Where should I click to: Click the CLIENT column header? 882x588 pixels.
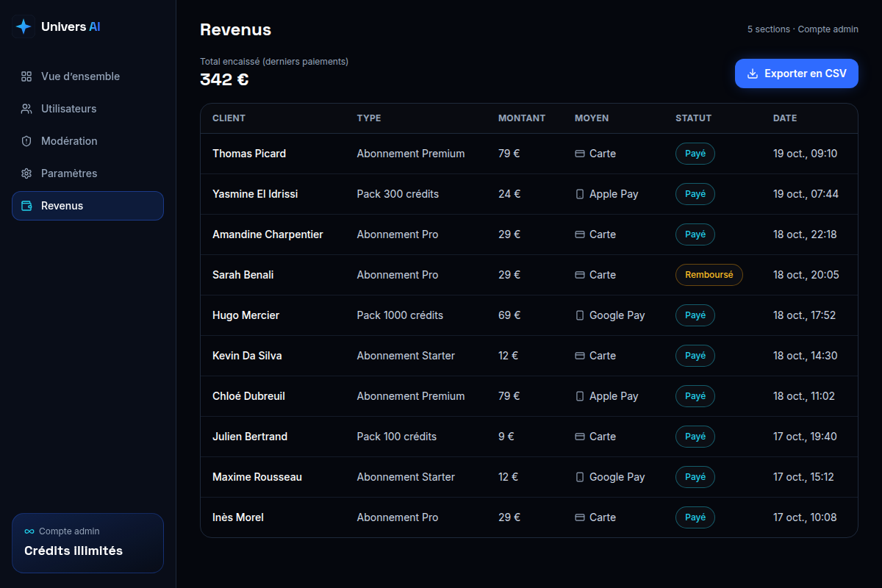pos(229,118)
